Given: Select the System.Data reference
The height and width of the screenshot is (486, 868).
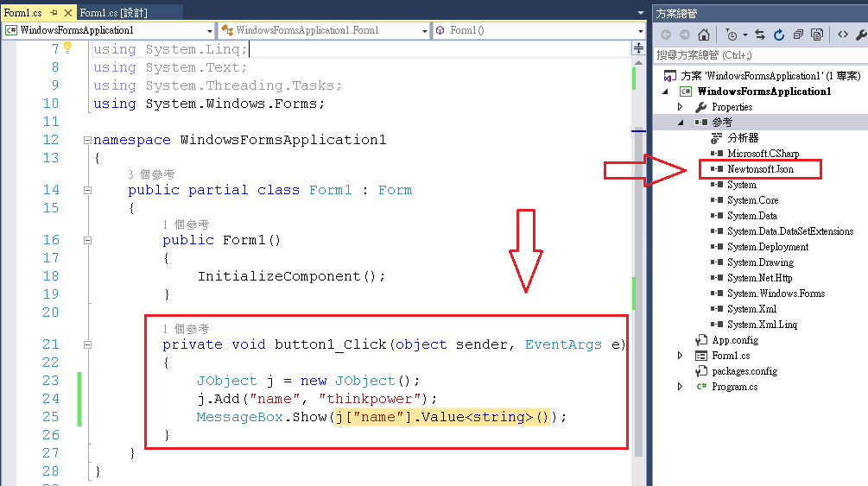Looking at the screenshot, I should coord(751,215).
